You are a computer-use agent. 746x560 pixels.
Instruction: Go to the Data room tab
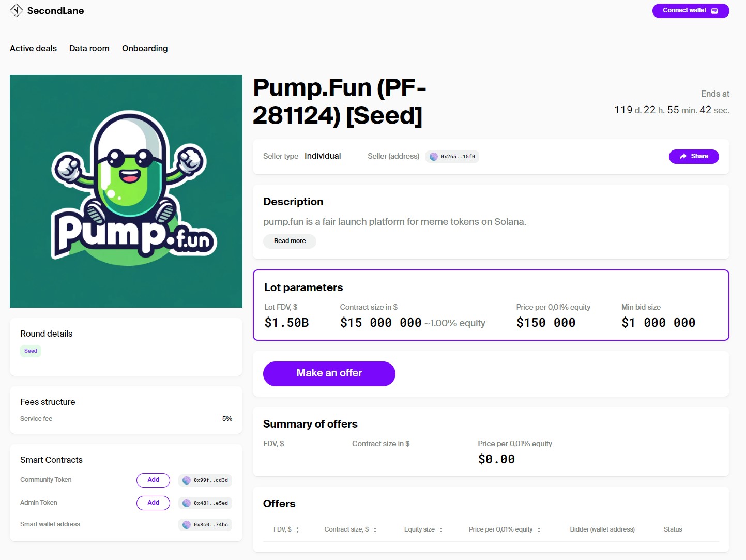89,48
